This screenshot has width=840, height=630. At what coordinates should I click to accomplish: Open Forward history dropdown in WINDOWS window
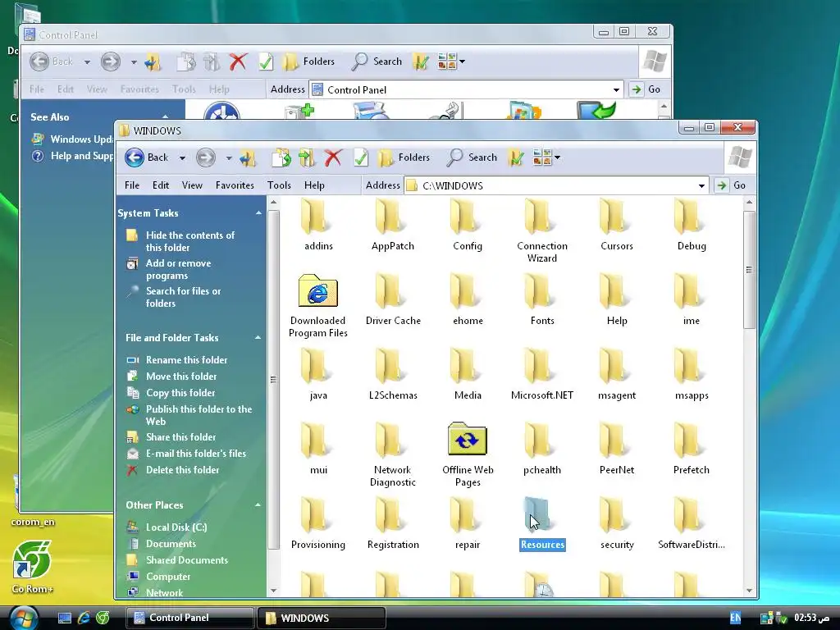coord(229,158)
